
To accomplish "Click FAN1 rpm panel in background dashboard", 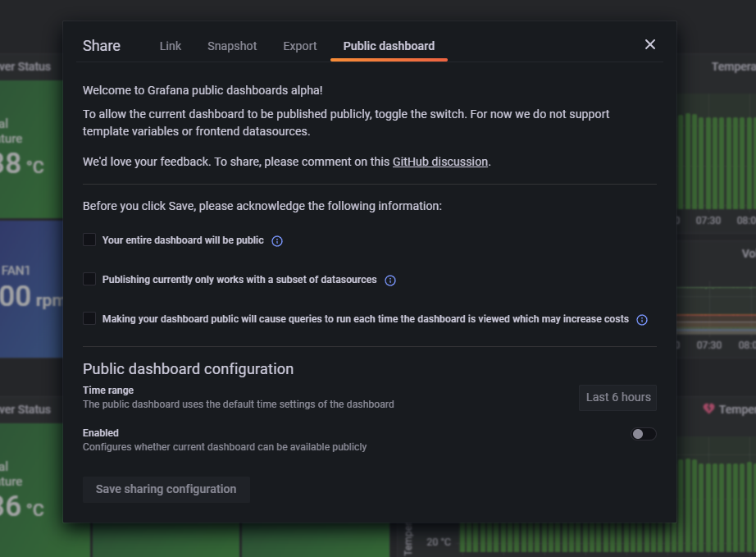I will click(31, 289).
